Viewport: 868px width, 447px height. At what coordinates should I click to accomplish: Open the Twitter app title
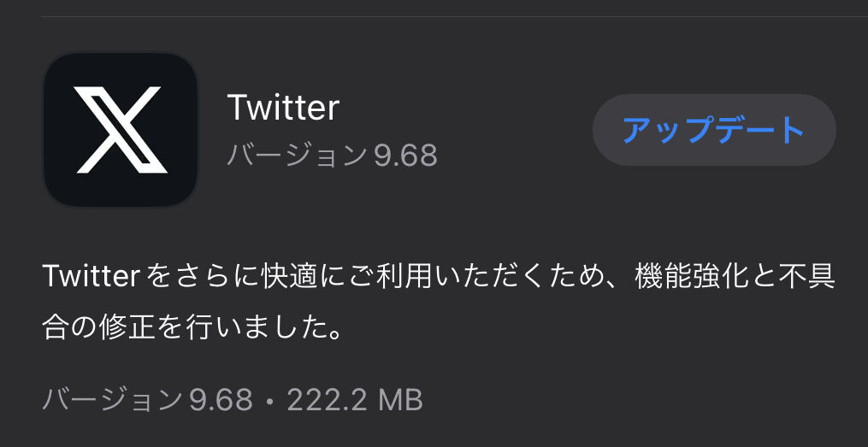pyautogui.click(x=283, y=108)
